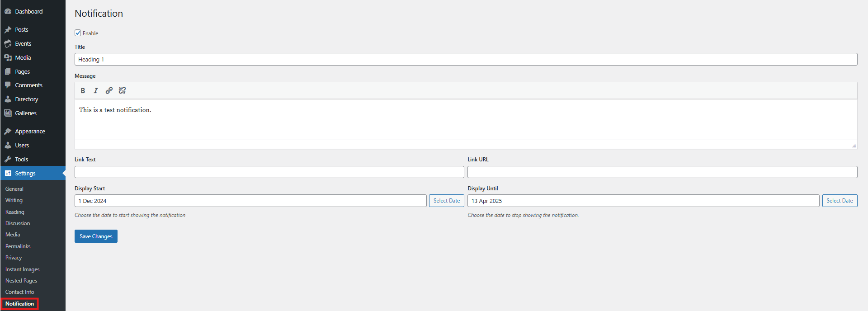
Task: Open the Nested Pages settings
Action: [x=21, y=281]
